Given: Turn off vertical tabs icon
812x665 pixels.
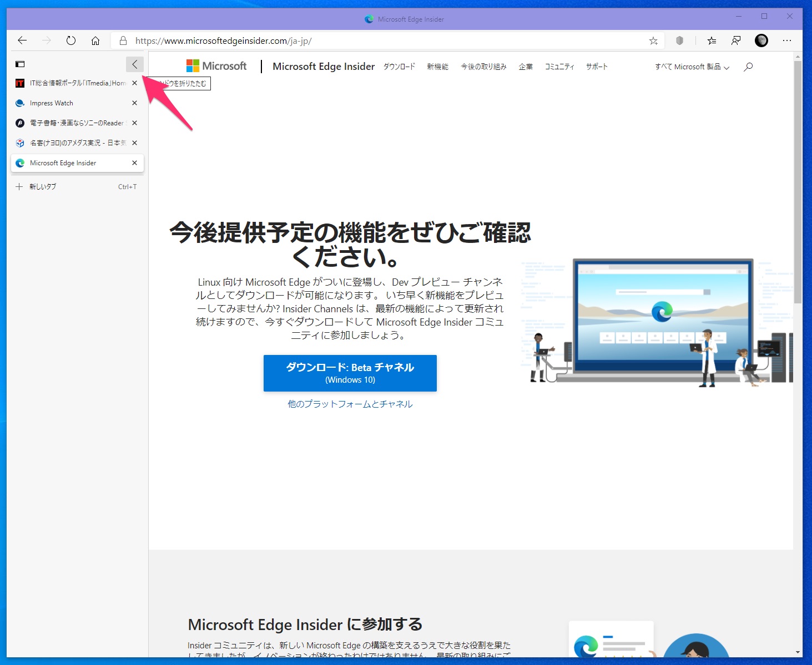Looking at the screenshot, I should [x=20, y=64].
